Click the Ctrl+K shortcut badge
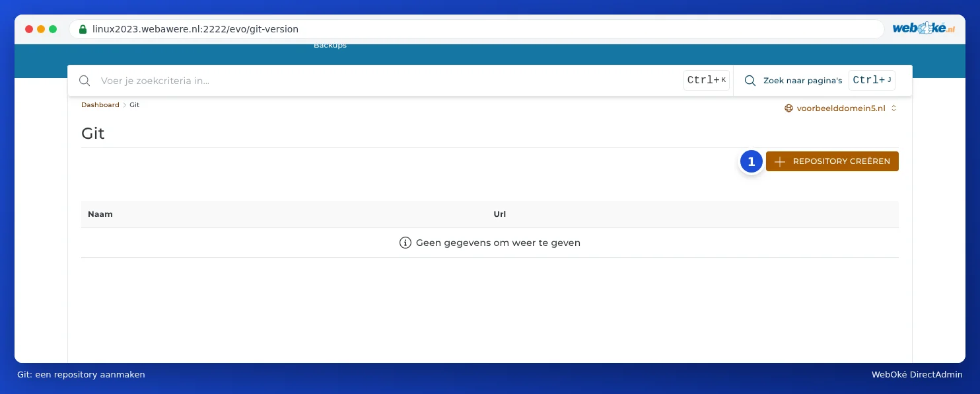 point(707,81)
